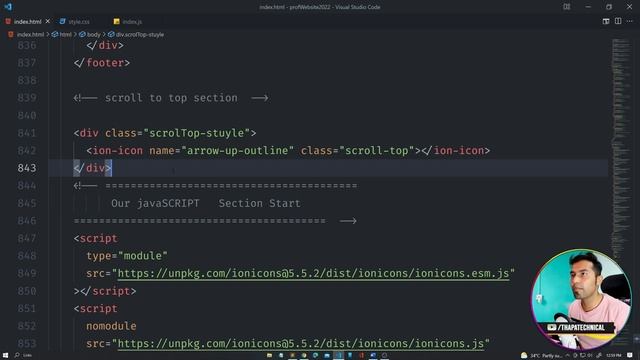Split the editor right
Image resolution: width=640 pixels, height=360 pixels.
click(618, 21)
